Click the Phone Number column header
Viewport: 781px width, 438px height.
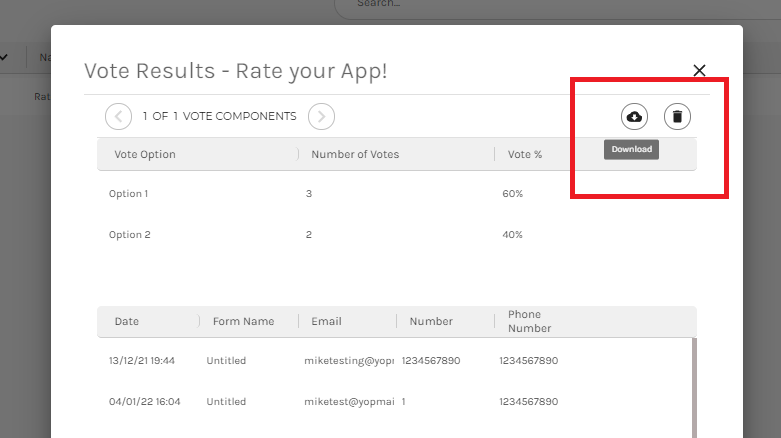[x=529, y=322]
